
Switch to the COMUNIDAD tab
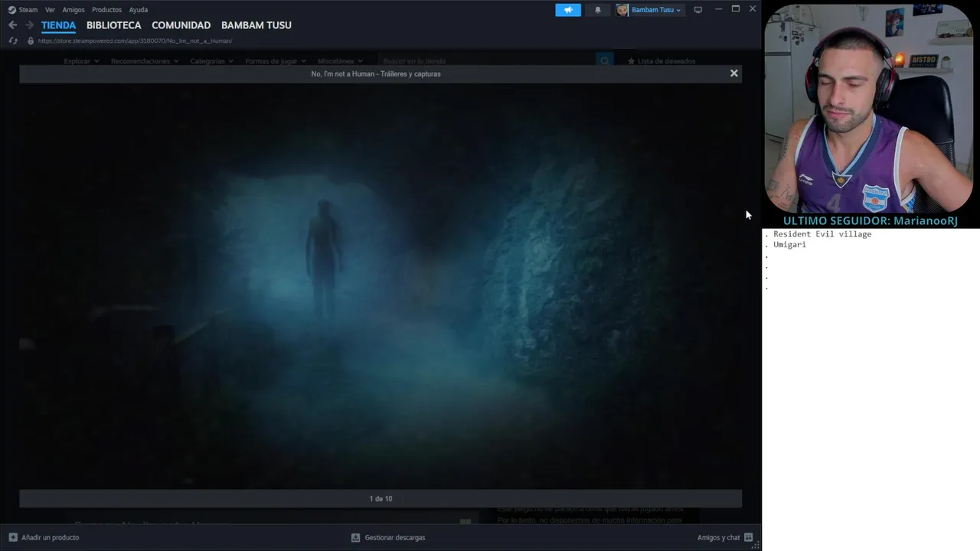[x=181, y=25]
